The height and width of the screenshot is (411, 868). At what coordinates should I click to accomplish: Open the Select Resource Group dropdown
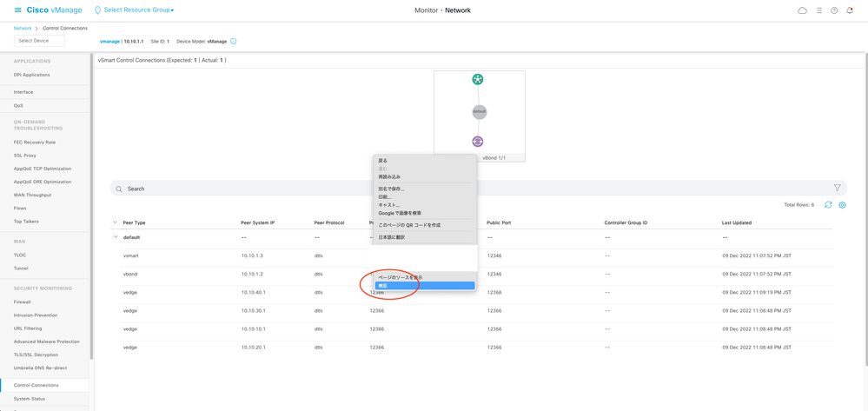pyautogui.click(x=139, y=10)
